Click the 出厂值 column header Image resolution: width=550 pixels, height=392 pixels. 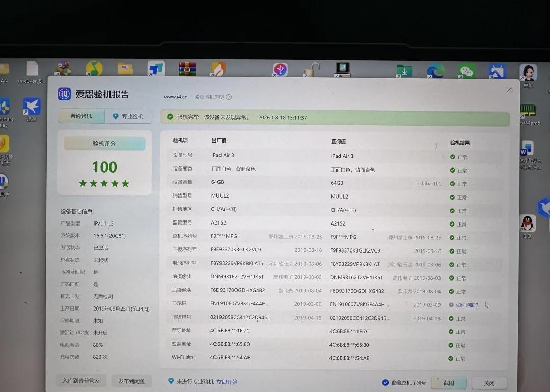coord(219,141)
